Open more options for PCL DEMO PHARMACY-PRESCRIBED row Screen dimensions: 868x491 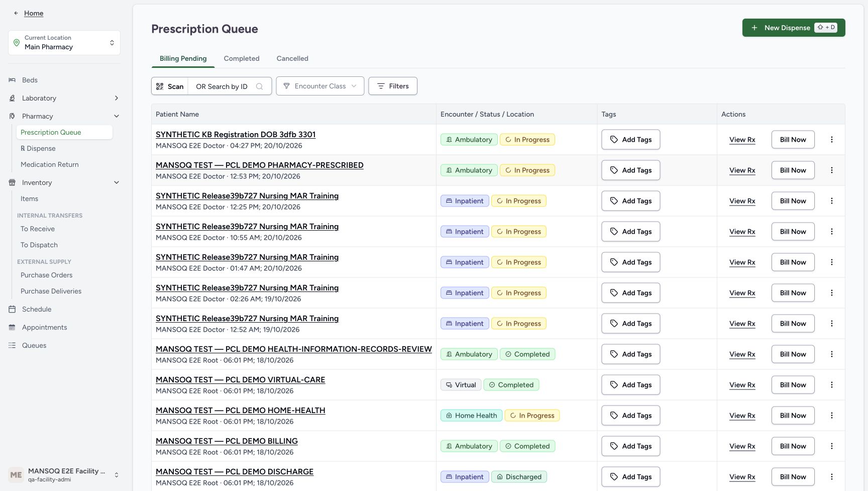(832, 170)
